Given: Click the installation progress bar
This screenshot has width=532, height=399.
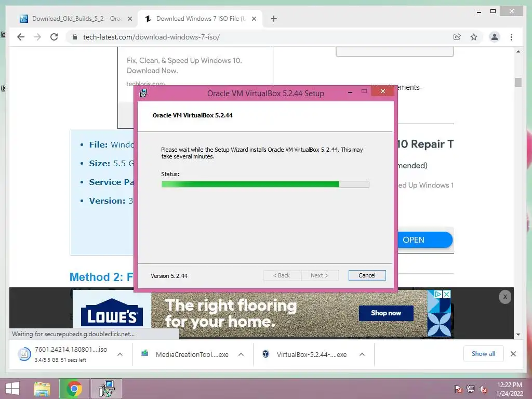Looking at the screenshot, I should click(265, 184).
